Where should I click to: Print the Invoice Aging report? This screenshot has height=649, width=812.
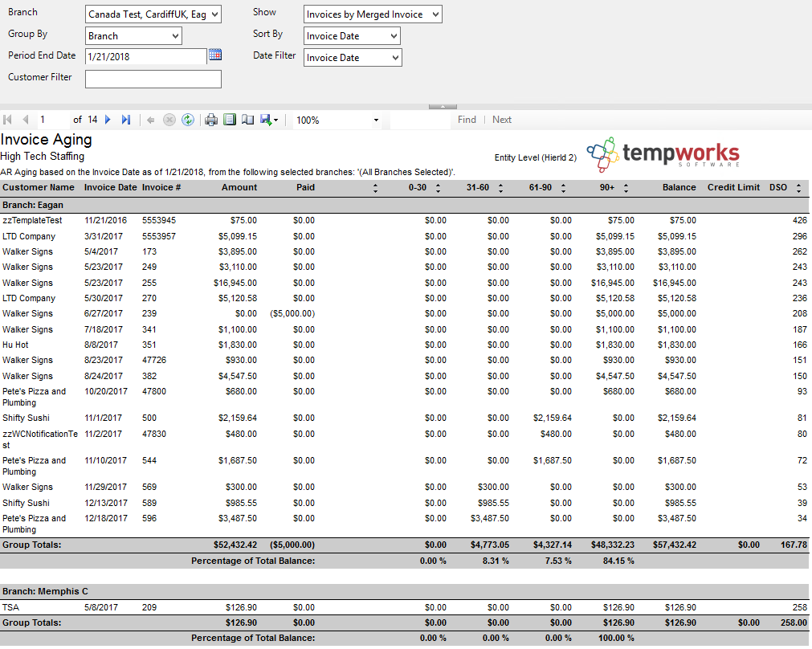coord(211,120)
